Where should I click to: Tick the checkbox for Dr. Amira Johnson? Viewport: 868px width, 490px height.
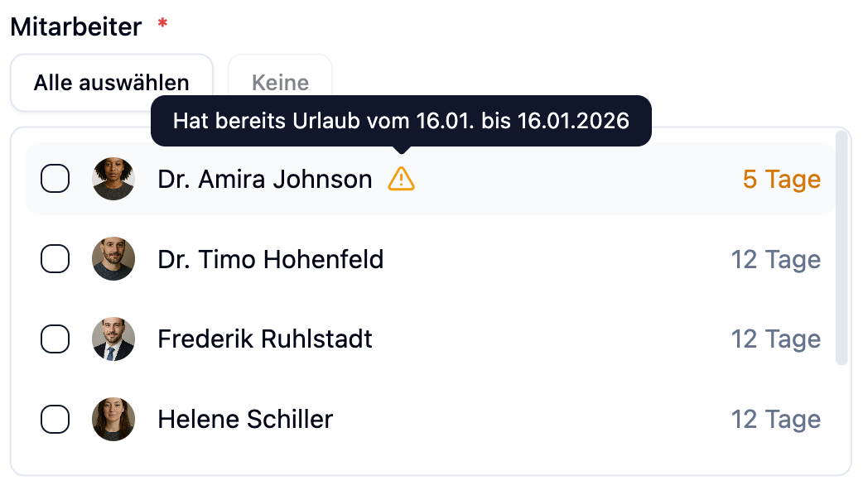(x=55, y=179)
